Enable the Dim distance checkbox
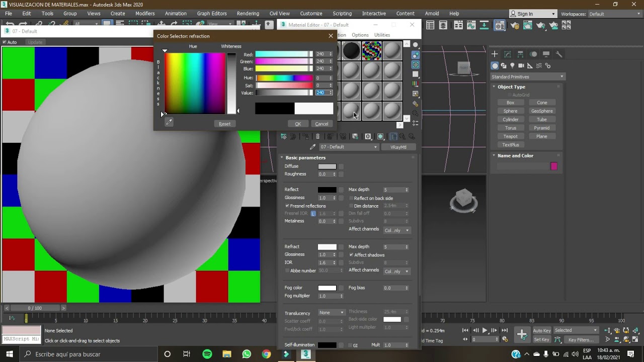Viewport: 644px width, 362px height. tap(351, 206)
